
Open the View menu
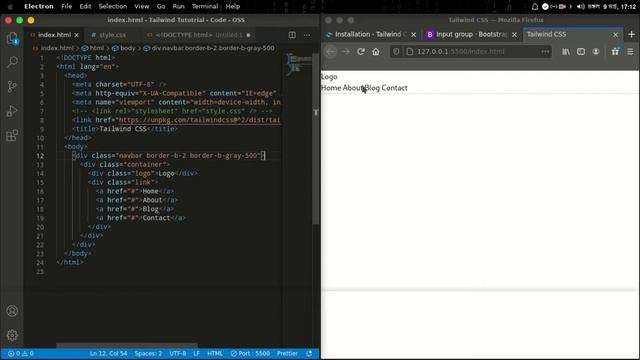(142, 7)
